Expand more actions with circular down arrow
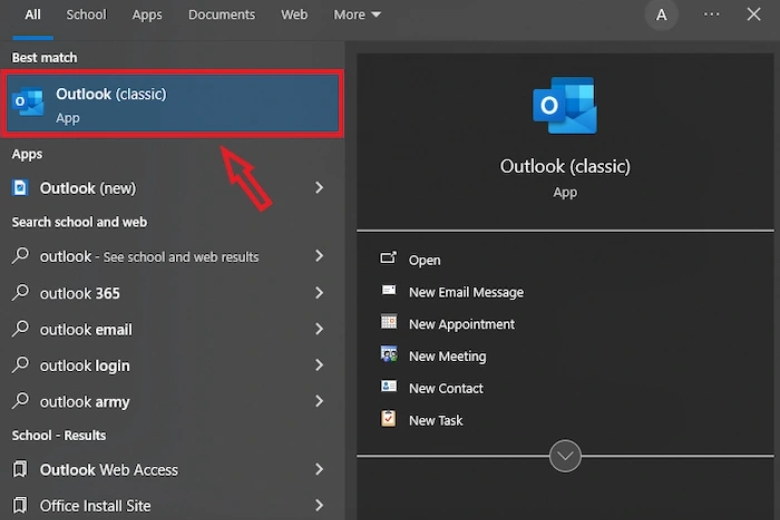780x520 pixels. (565, 455)
